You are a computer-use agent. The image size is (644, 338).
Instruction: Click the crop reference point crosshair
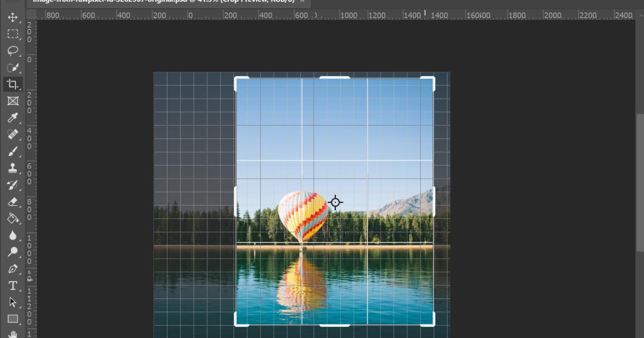tap(335, 202)
